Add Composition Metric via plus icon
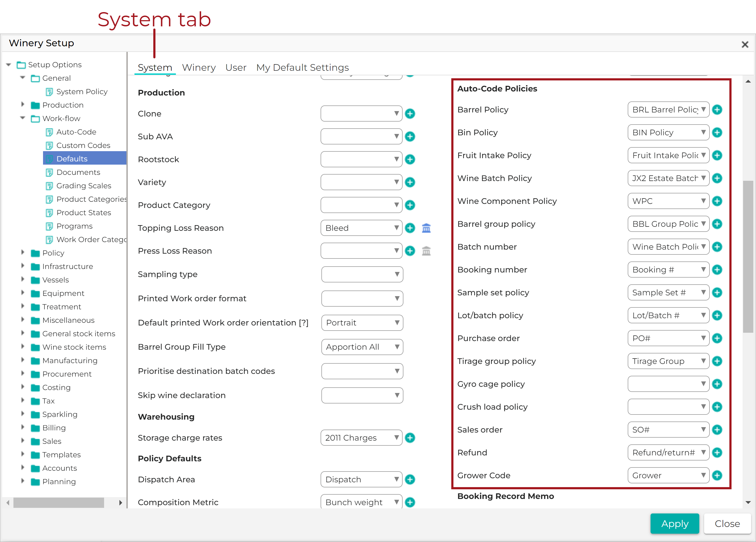 click(410, 502)
